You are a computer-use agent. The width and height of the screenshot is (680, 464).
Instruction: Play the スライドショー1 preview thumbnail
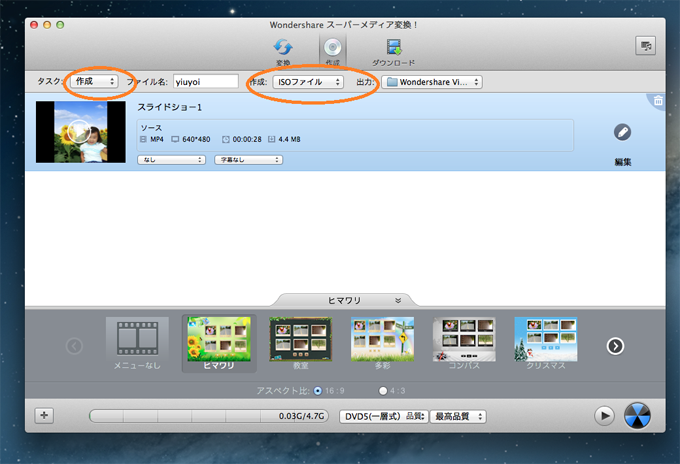(79, 131)
